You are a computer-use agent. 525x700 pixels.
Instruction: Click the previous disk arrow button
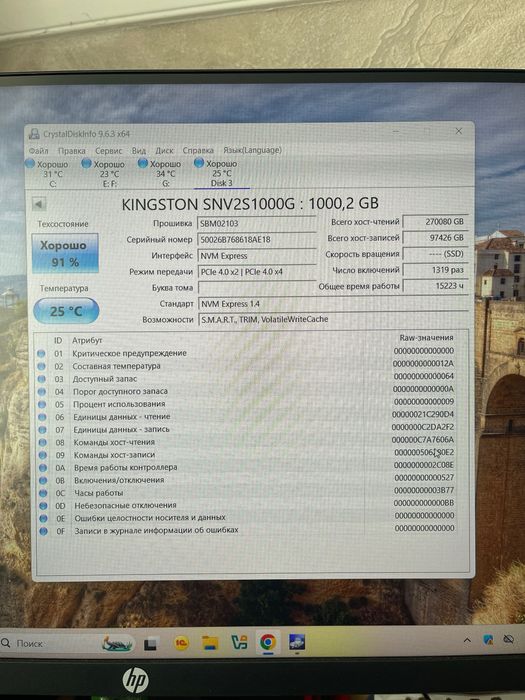pos(39,204)
